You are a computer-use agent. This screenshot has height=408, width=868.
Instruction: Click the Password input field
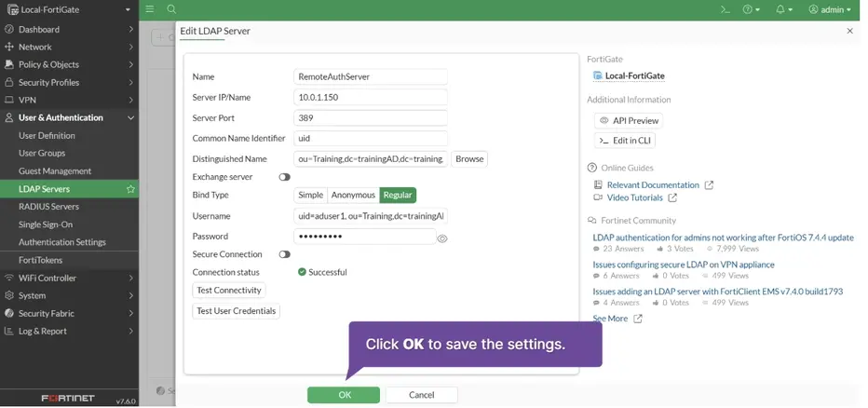tap(365, 237)
